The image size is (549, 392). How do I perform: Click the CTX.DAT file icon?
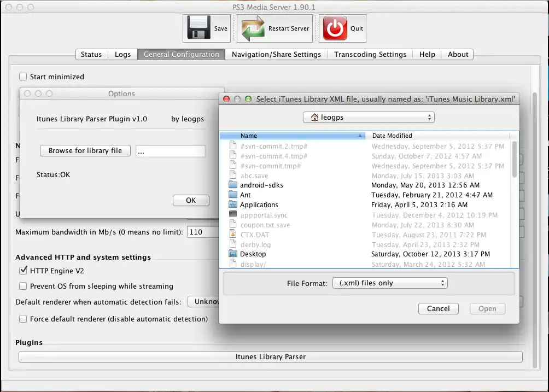tap(233, 234)
